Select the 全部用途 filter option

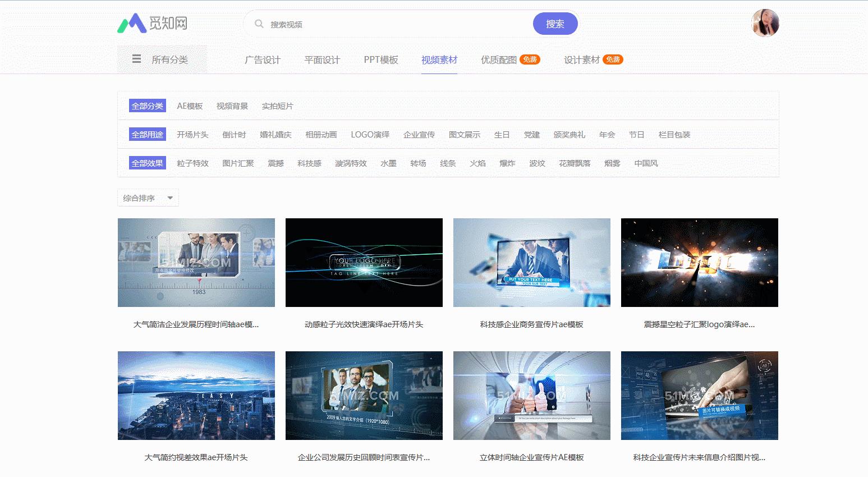click(146, 134)
